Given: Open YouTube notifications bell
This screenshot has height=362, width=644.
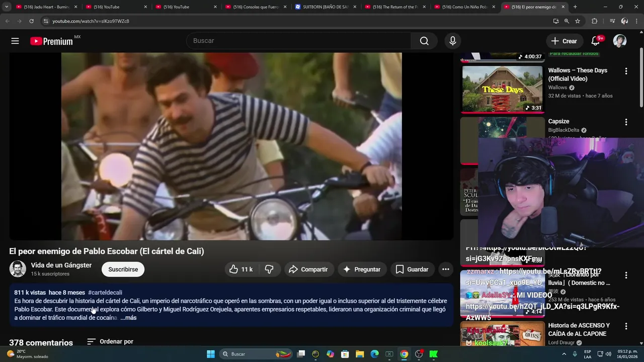Looking at the screenshot, I should [596, 41].
